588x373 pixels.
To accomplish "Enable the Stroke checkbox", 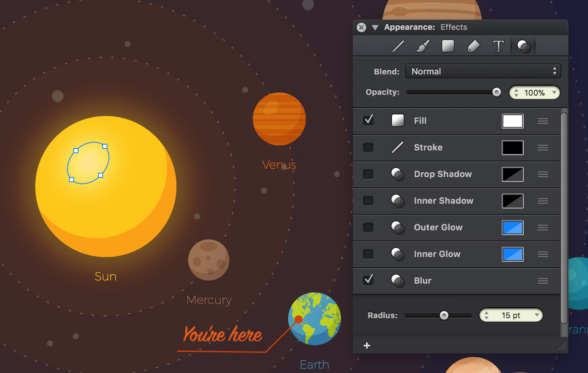I will tap(368, 147).
